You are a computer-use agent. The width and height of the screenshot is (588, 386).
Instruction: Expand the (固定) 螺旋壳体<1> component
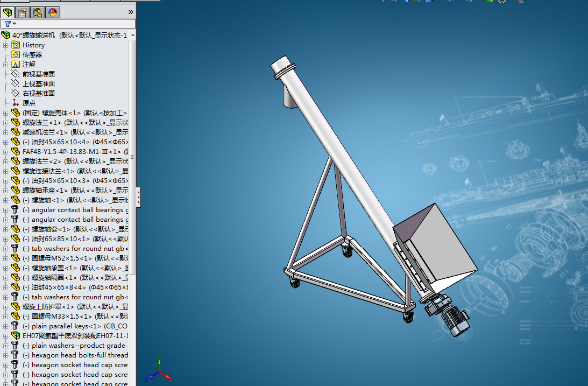point(5,113)
